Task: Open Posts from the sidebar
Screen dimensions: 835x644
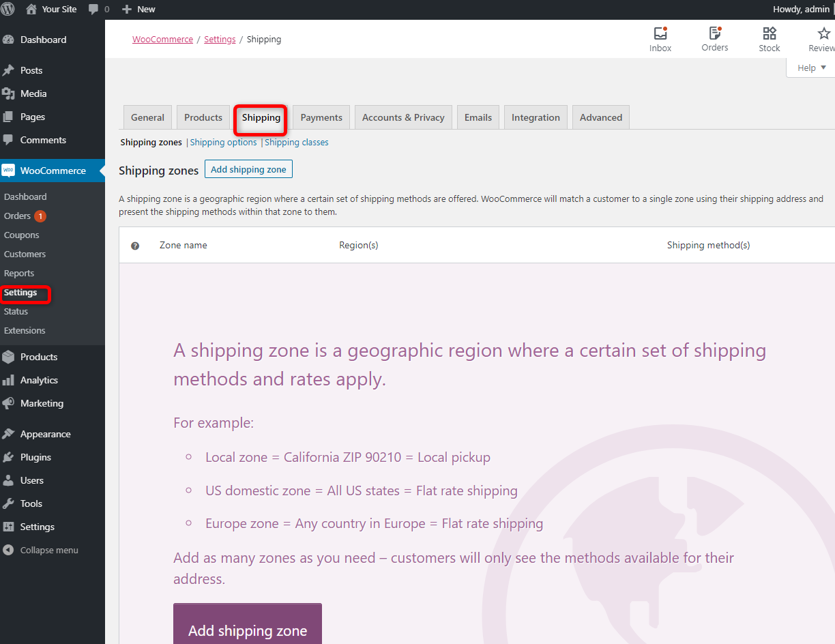Action: [31, 70]
